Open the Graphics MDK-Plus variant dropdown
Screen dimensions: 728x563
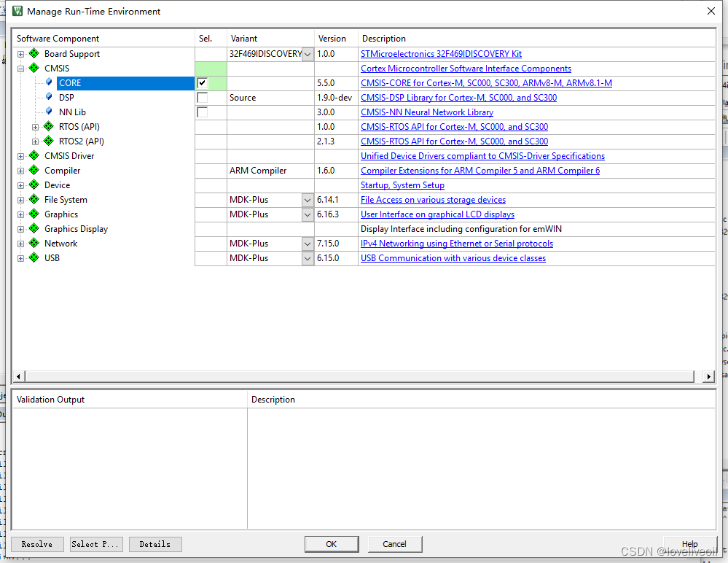point(308,214)
